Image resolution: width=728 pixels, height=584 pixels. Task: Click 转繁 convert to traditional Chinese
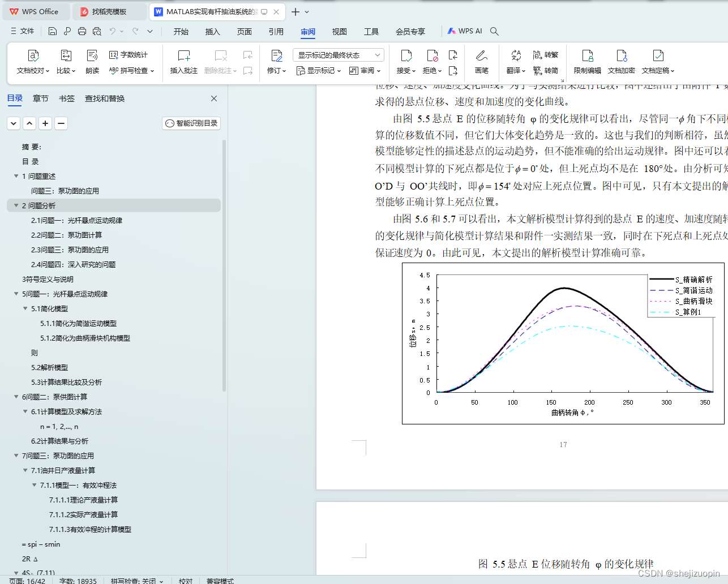546,55
